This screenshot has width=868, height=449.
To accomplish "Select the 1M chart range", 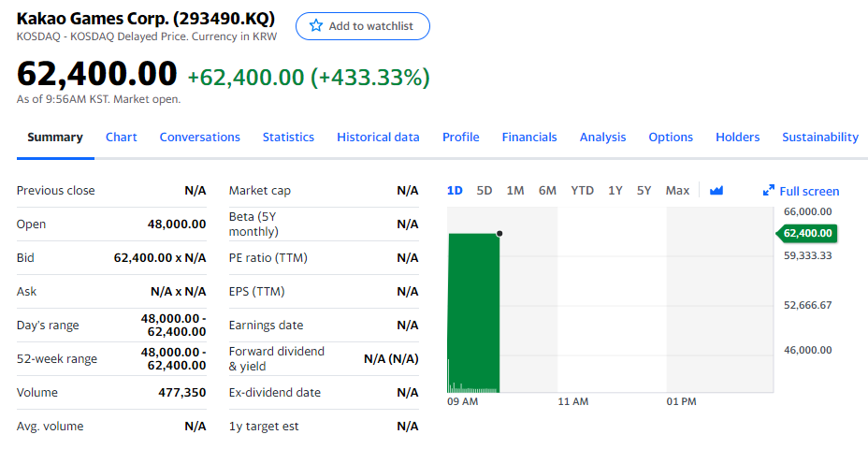I will (x=515, y=191).
